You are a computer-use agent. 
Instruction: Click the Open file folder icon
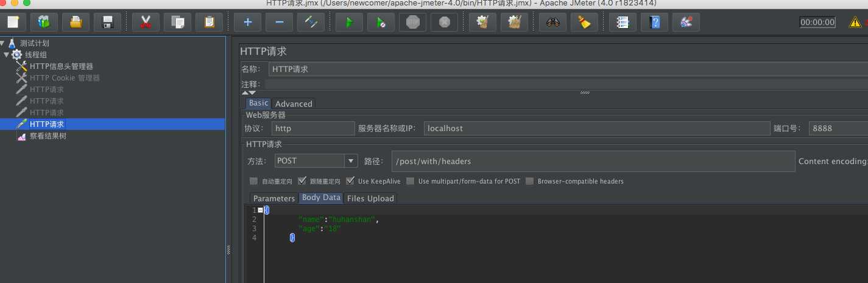[x=76, y=22]
